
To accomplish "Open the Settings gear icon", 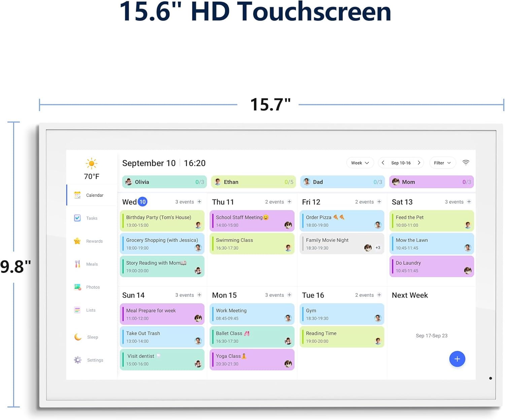I will [x=78, y=360].
